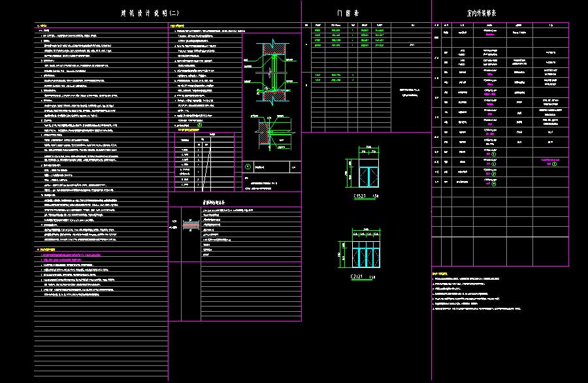Click the first yellow section heading at top left
The width and height of the screenshot is (588, 383).
pyautogui.click(x=39, y=26)
